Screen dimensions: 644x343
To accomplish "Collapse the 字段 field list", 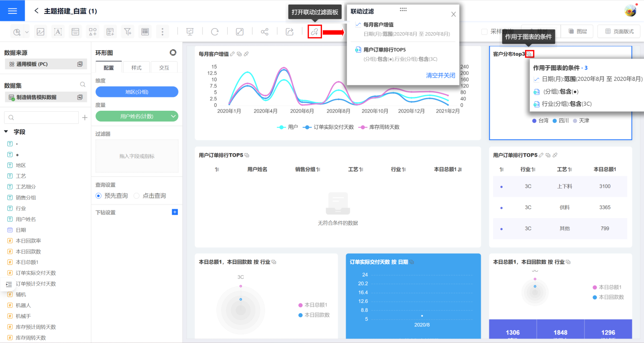I will [6, 132].
